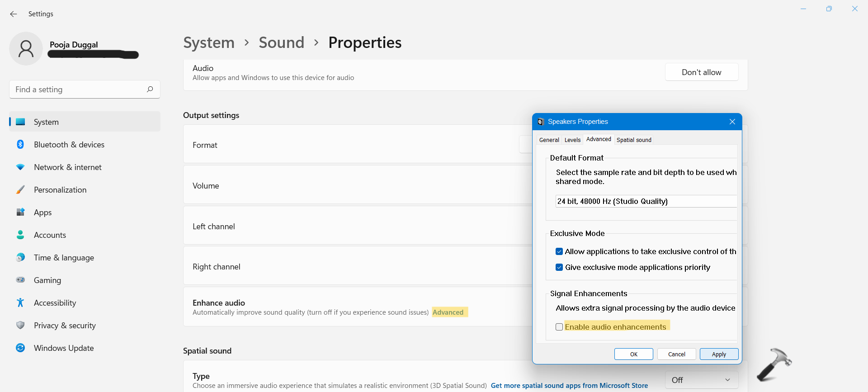Click the Network & internet wifi icon

pyautogui.click(x=20, y=167)
